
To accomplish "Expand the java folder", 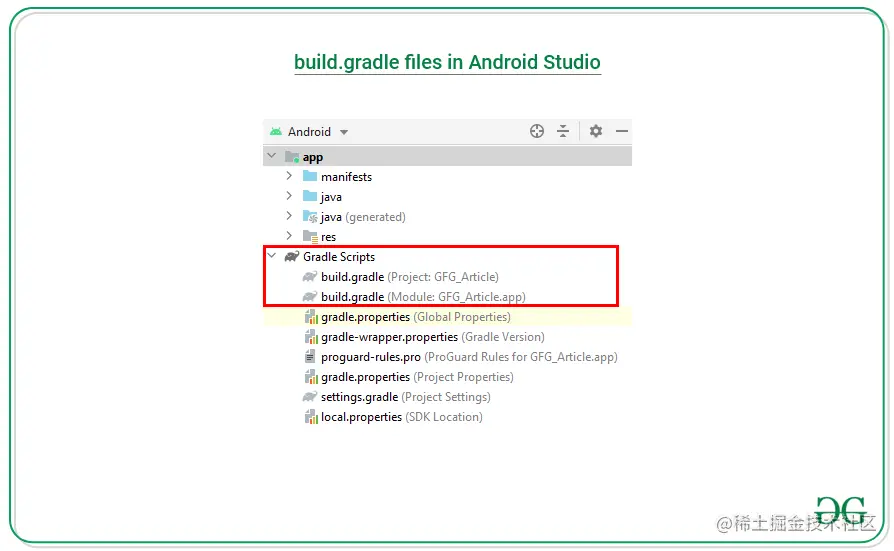I will [289, 196].
